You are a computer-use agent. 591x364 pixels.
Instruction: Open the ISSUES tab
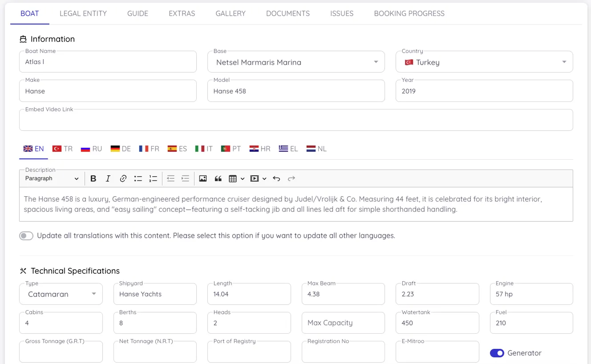342,13
